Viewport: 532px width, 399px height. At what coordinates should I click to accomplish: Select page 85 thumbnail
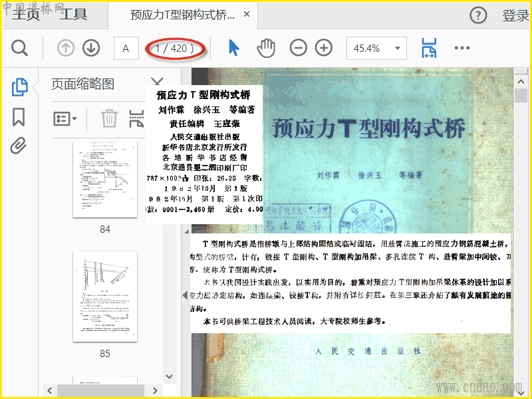[105, 297]
